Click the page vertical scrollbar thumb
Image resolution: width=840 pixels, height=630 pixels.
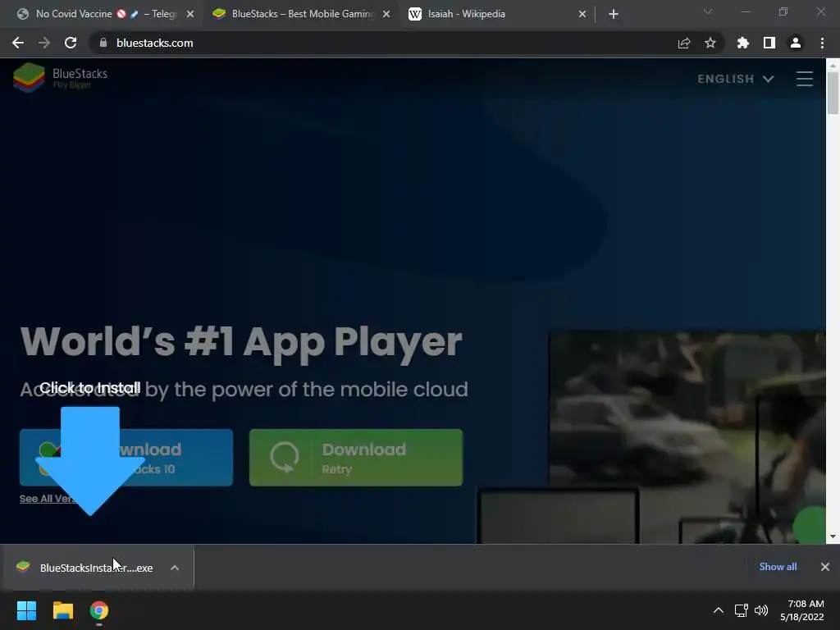point(833,93)
